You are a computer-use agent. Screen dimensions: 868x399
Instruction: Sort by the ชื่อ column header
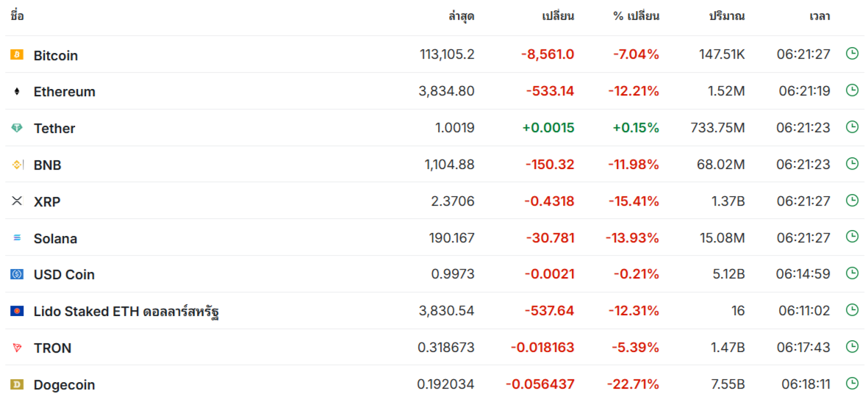coord(17,16)
